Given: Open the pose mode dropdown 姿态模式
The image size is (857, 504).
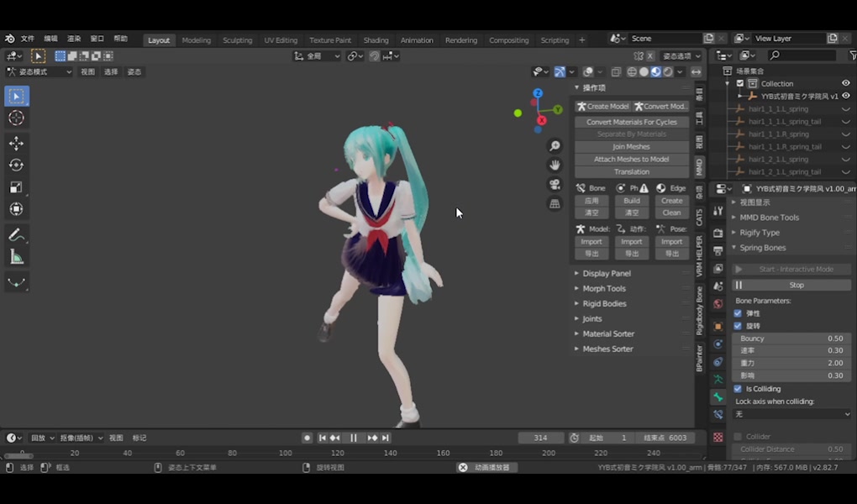Looking at the screenshot, I should pos(39,72).
